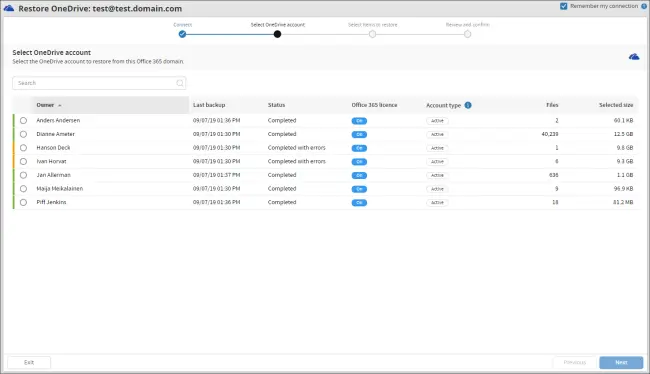Click the Next button
This screenshot has height=374, width=650.
pos(621,362)
